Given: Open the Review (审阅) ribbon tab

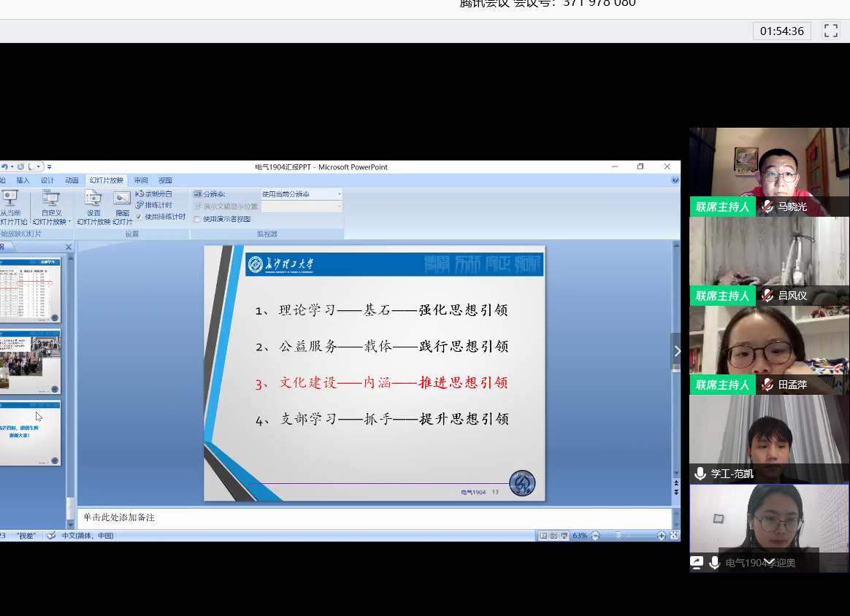Looking at the screenshot, I should pyautogui.click(x=141, y=180).
